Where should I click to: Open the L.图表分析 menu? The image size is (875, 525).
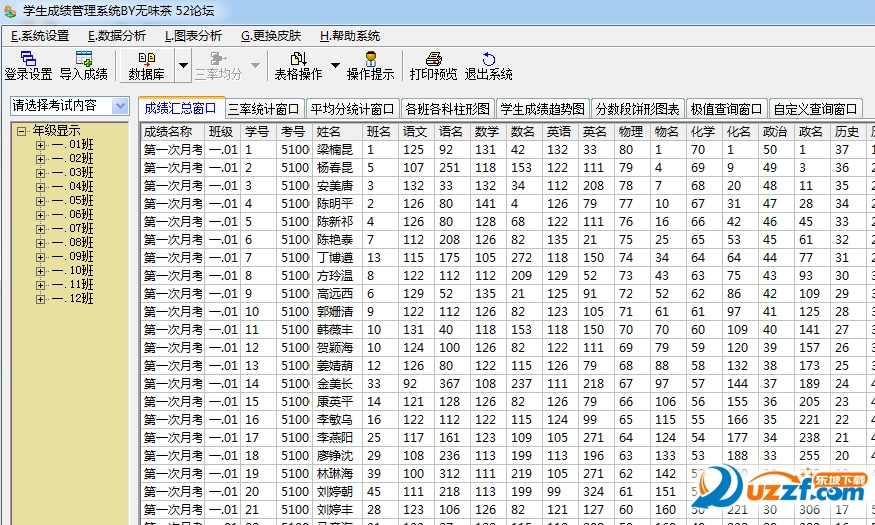193,35
